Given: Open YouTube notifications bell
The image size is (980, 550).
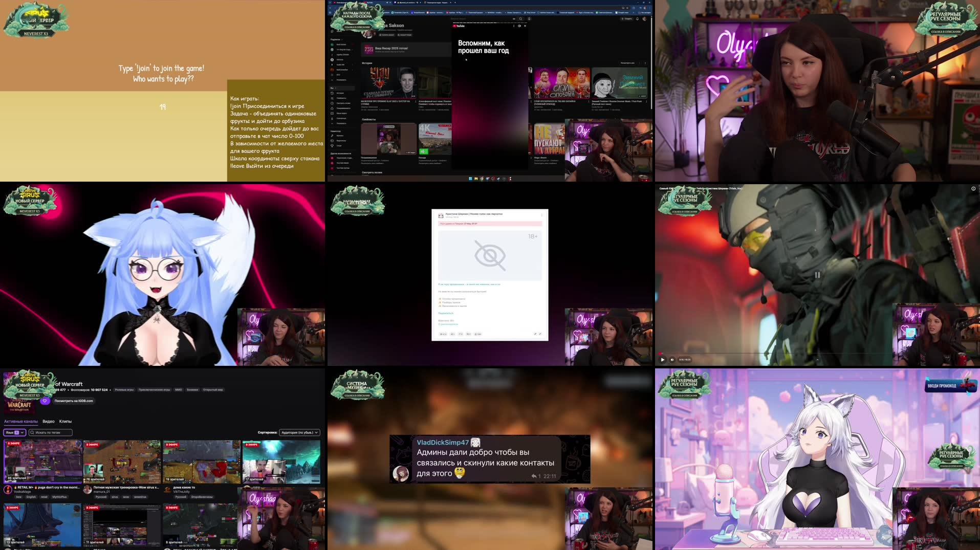Looking at the screenshot, I should 637,19.
